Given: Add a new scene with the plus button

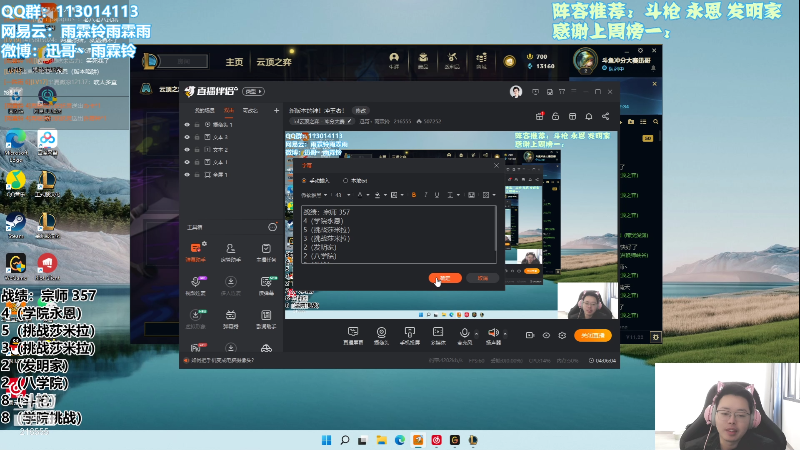Looking at the screenshot, I should click(x=276, y=110).
